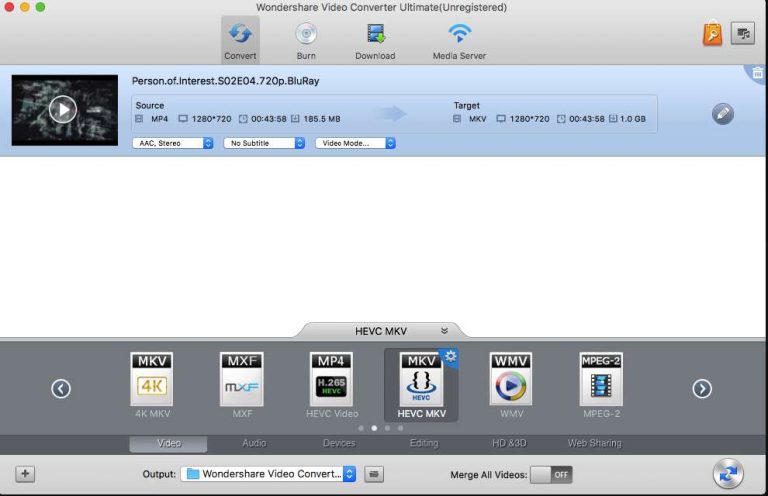
Task: Start conversion with the round convert button
Action: (729, 474)
